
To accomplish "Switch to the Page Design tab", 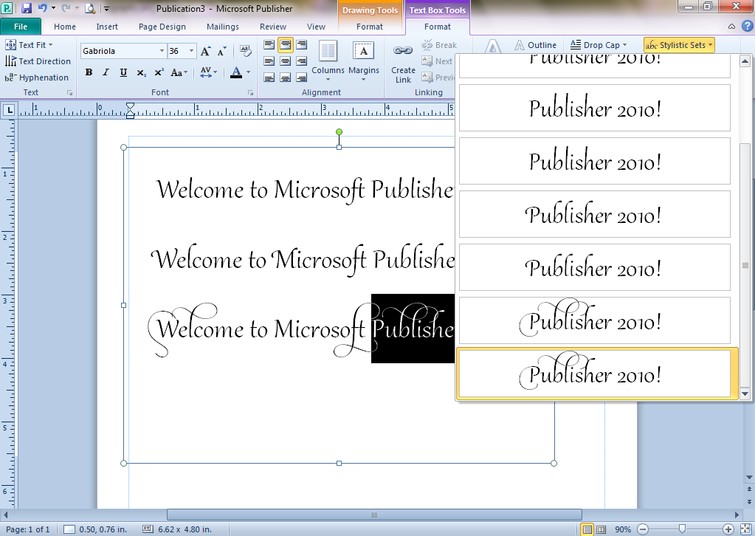I will click(x=162, y=26).
